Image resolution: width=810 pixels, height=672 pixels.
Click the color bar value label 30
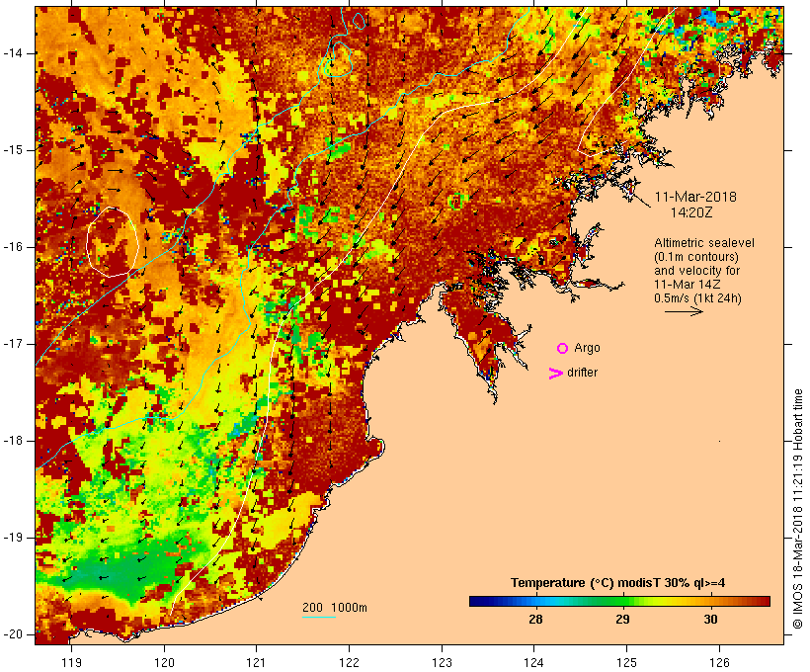tap(711, 619)
